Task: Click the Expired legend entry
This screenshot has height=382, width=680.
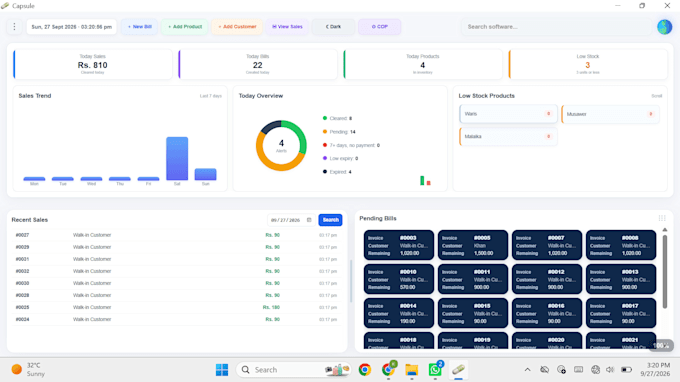Action: point(337,172)
